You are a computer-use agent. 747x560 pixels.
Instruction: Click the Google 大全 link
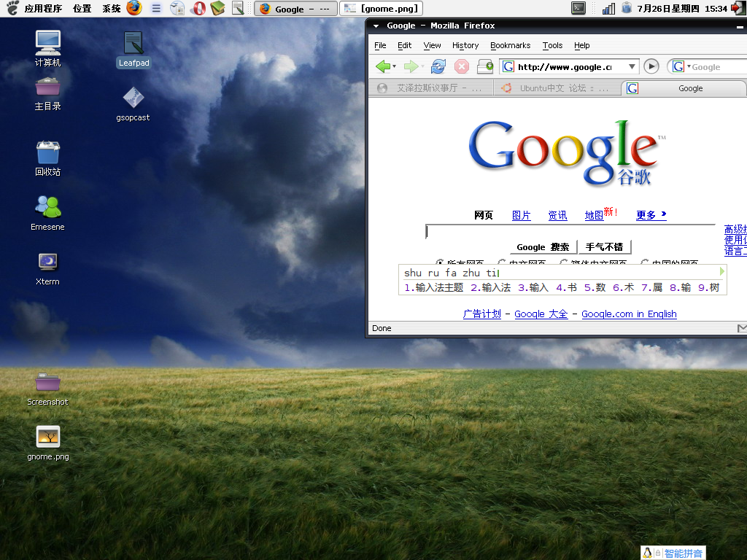541,314
